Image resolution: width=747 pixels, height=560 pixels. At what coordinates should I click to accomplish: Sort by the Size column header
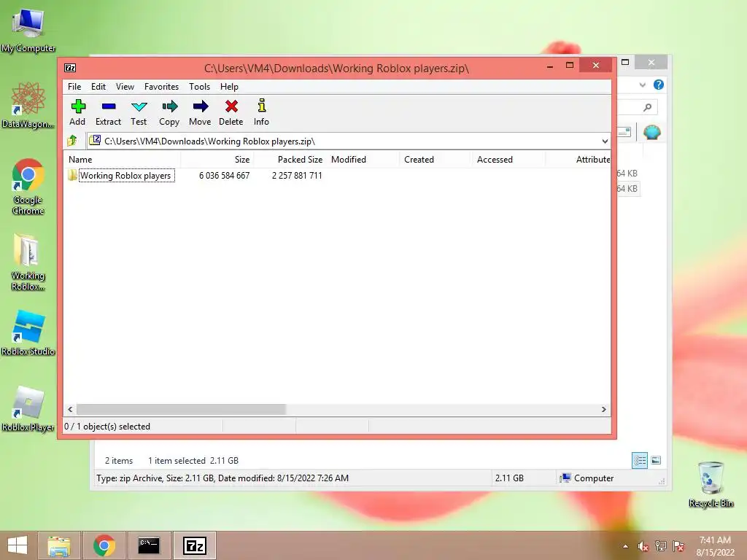pos(217,160)
